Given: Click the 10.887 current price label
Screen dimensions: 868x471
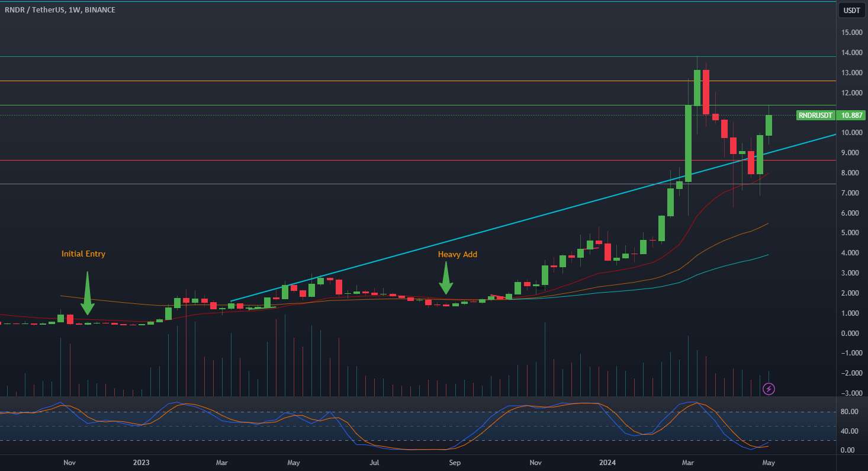Looking at the screenshot, I should coord(853,116).
